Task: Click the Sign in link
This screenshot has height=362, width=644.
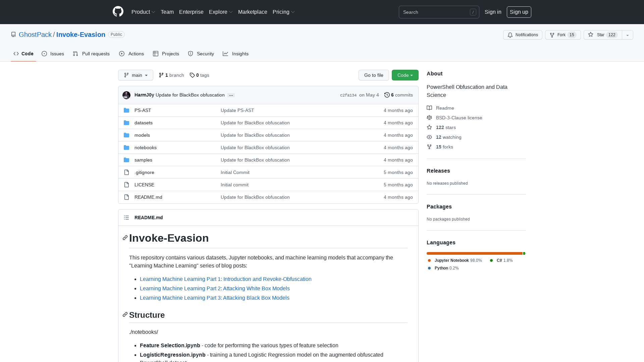Action: (x=493, y=12)
